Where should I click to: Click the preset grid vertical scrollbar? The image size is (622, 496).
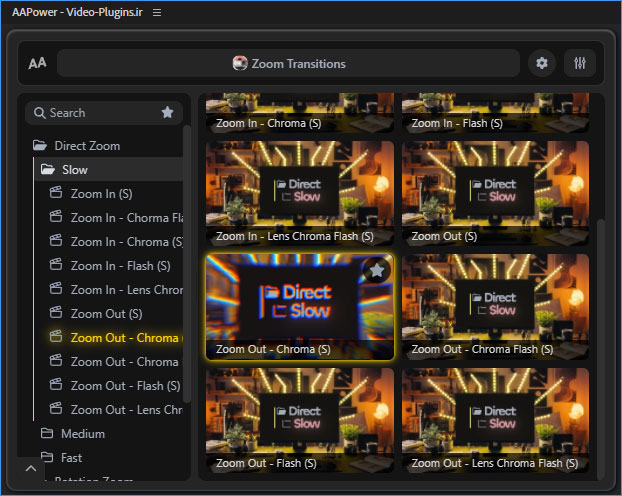[x=600, y=348]
